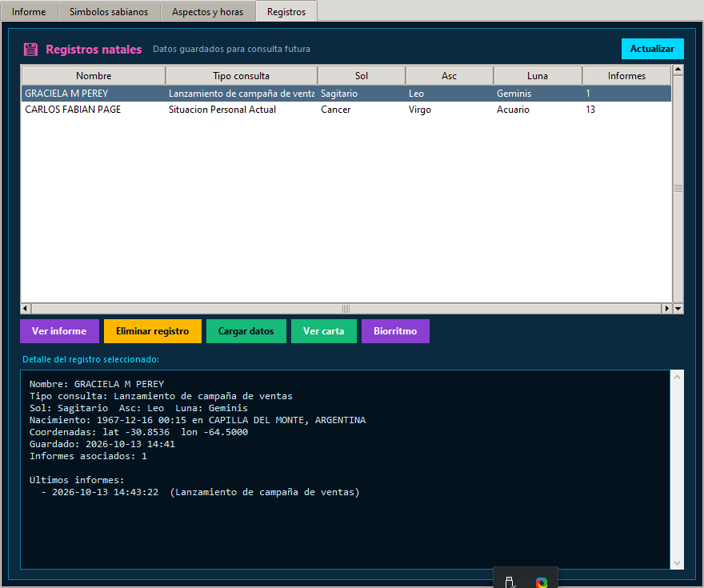The height and width of the screenshot is (588, 704).
Task: Load the record using Cargar datos
Action: point(246,331)
